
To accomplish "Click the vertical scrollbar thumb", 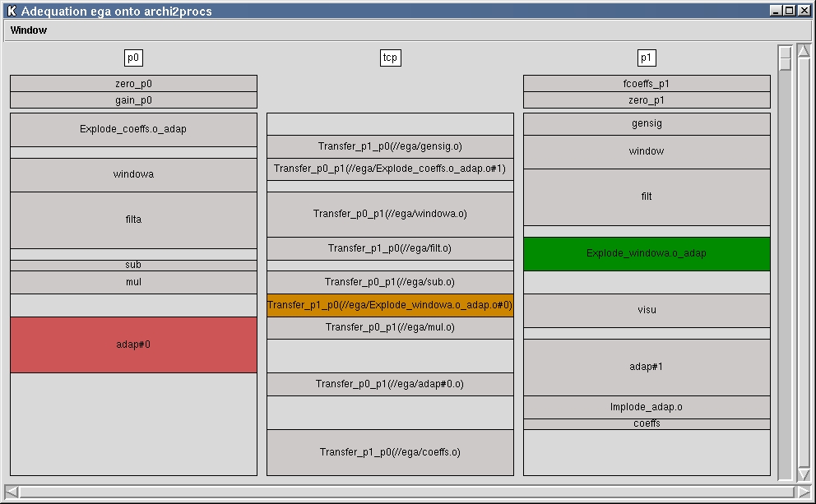I will point(786,58).
